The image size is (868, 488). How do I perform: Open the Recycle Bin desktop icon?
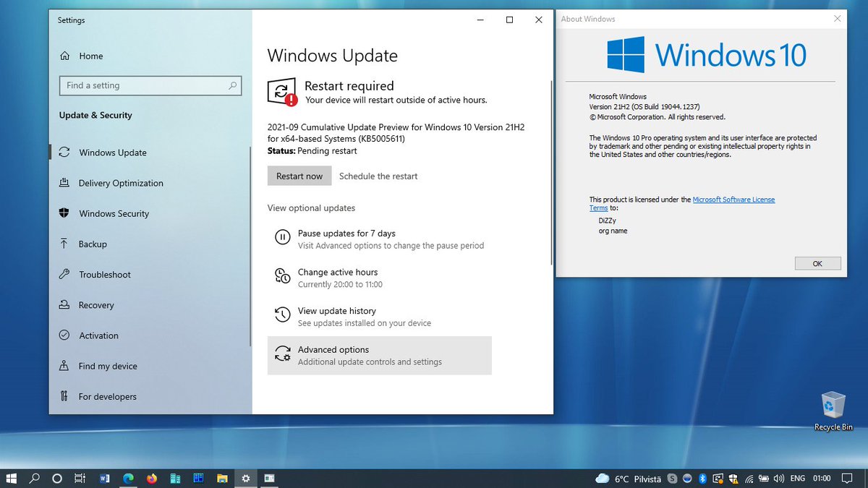click(x=833, y=411)
